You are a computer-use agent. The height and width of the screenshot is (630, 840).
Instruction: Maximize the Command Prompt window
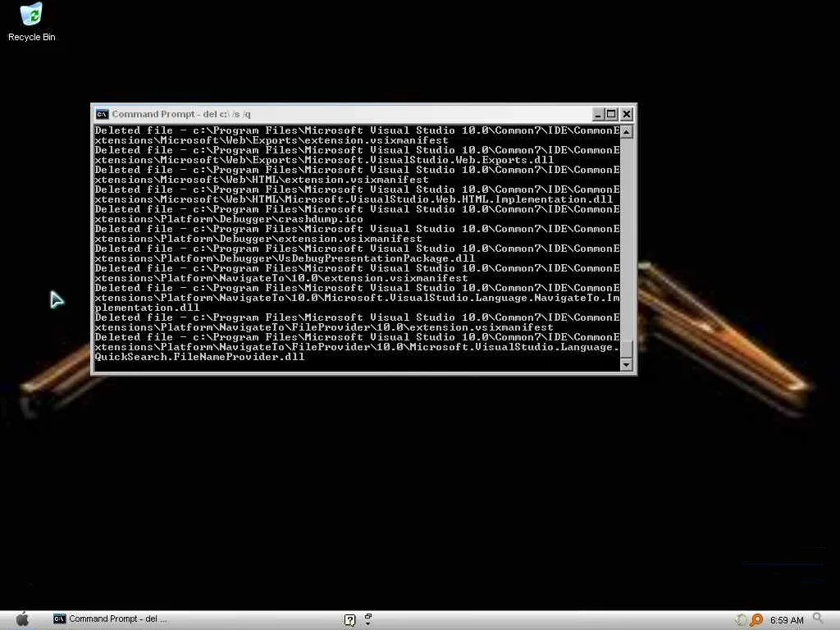(611, 114)
